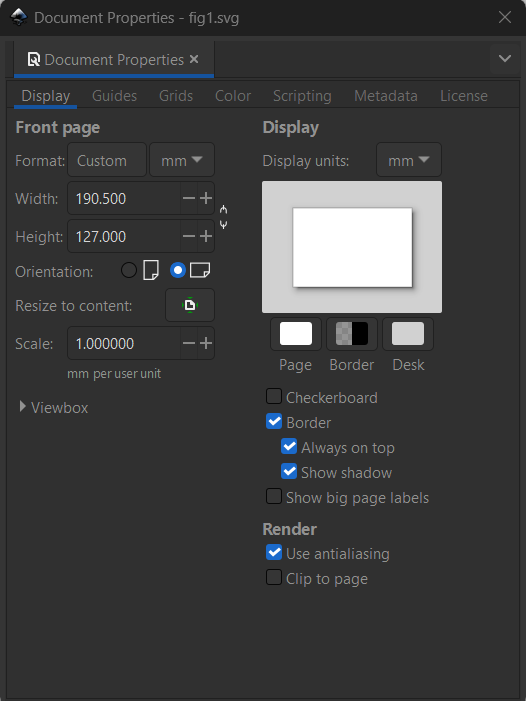The height and width of the screenshot is (701, 526).
Task: Enable Clip to page checkbox
Action: tap(274, 578)
